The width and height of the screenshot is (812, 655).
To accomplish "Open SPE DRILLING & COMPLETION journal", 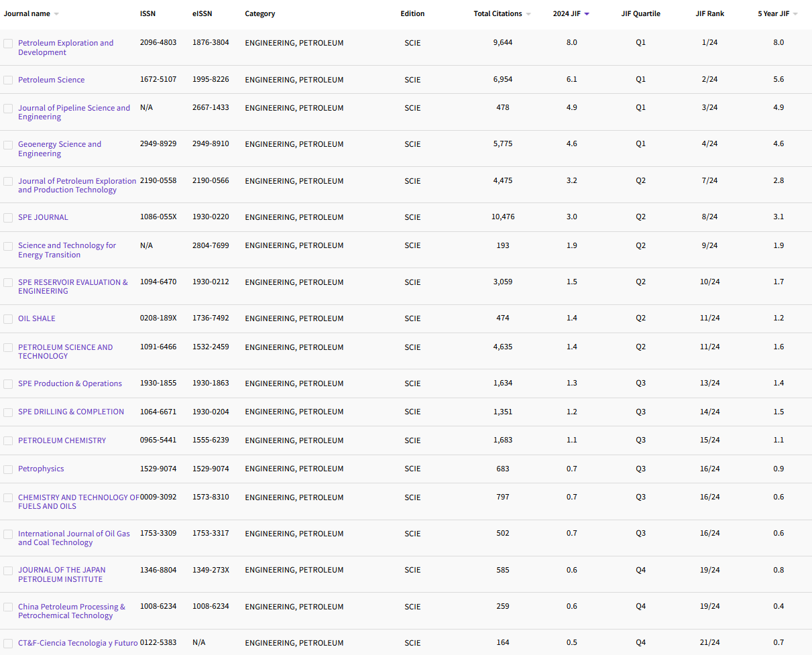I will [70, 412].
